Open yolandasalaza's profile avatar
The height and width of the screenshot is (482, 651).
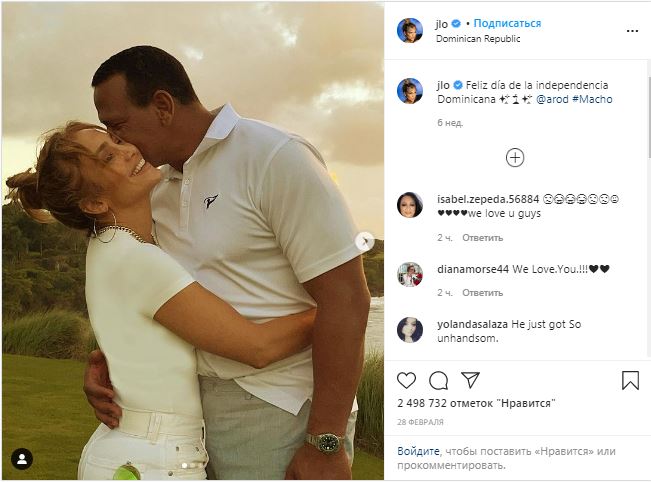(410, 329)
